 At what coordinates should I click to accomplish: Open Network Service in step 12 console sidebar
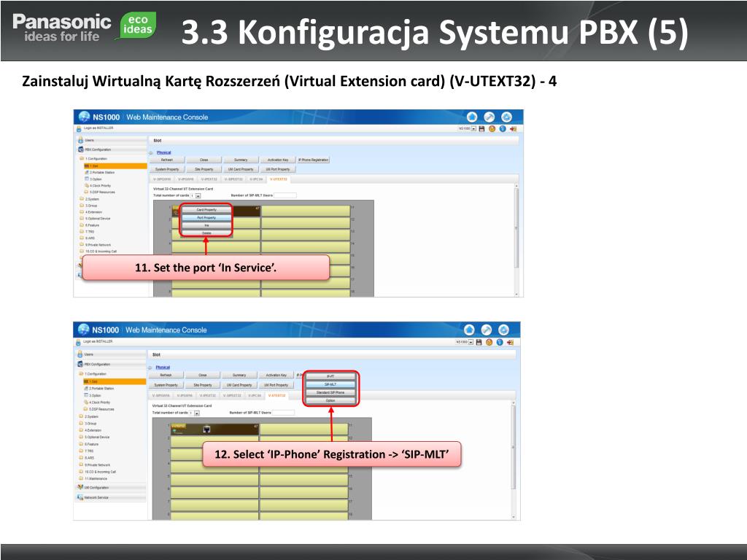click(111, 497)
